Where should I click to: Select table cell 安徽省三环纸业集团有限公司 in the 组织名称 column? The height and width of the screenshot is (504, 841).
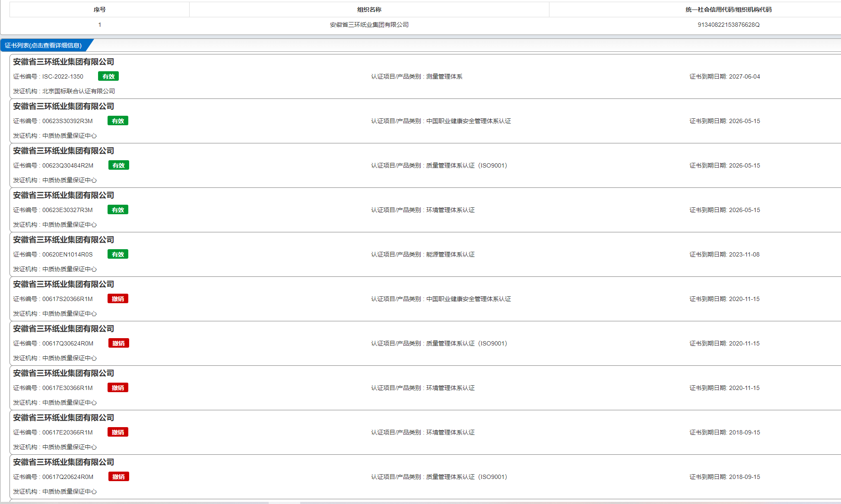[x=369, y=25]
